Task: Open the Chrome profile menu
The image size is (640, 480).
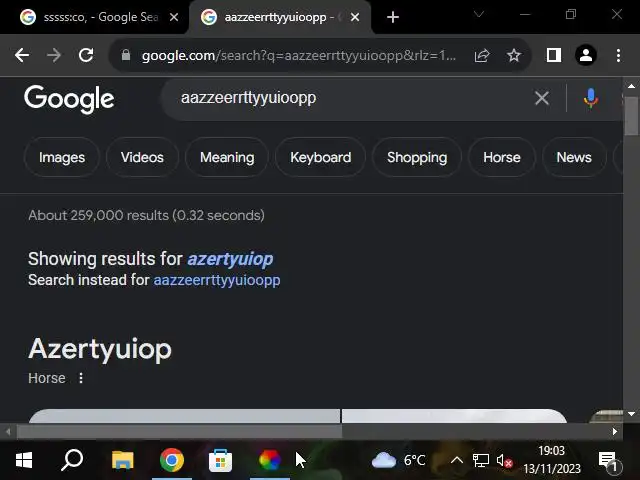Action: (x=586, y=55)
